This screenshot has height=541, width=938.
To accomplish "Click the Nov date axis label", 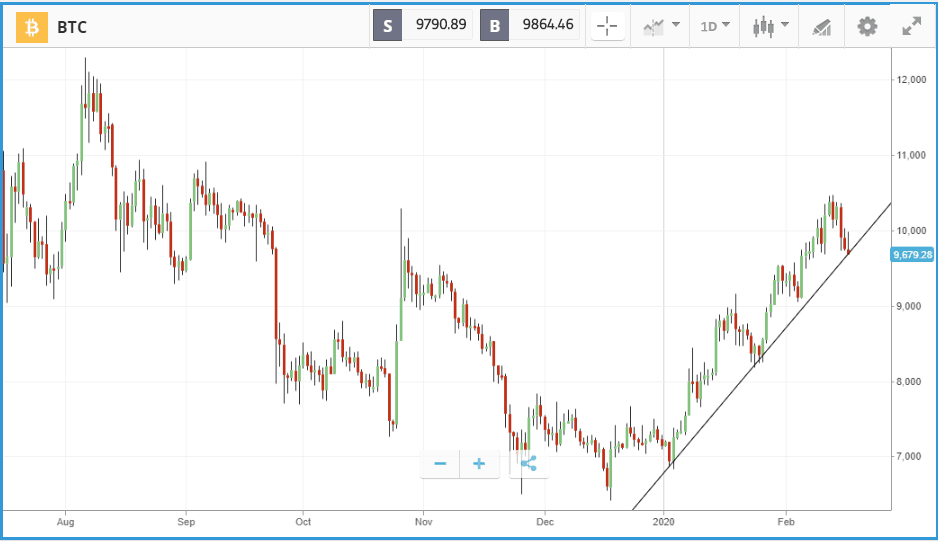I will click(x=424, y=522).
